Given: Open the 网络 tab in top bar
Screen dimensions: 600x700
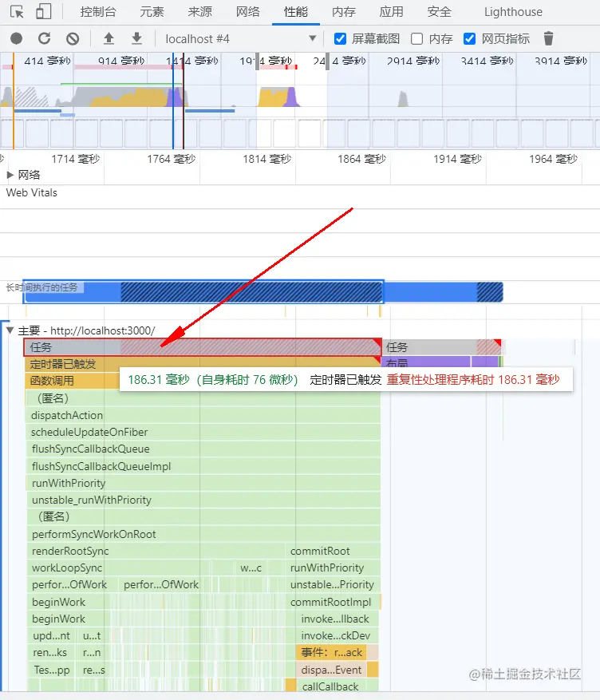Looking at the screenshot, I should pyautogui.click(x=248, y=12).
